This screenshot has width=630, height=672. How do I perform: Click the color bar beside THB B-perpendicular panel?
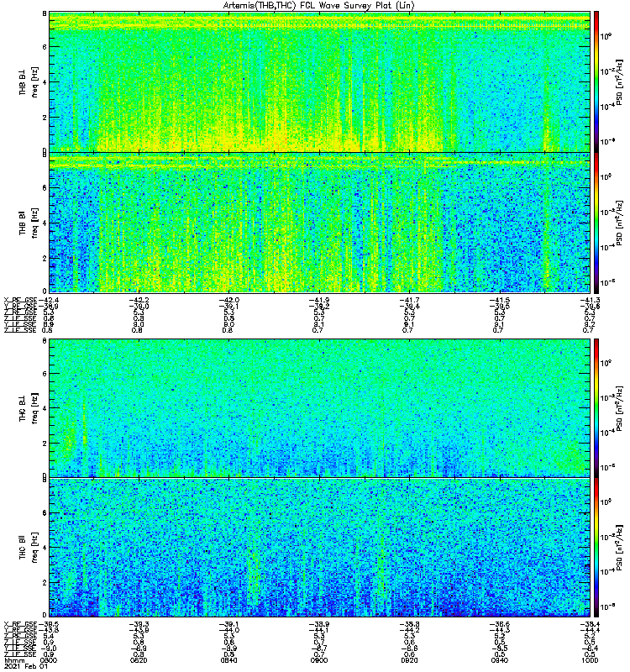point(596,81)
